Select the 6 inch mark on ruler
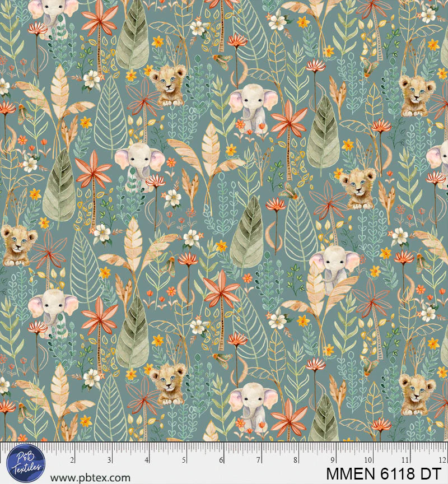The height and width of the screenshot is (484, 448). click(x=222, y=460)
